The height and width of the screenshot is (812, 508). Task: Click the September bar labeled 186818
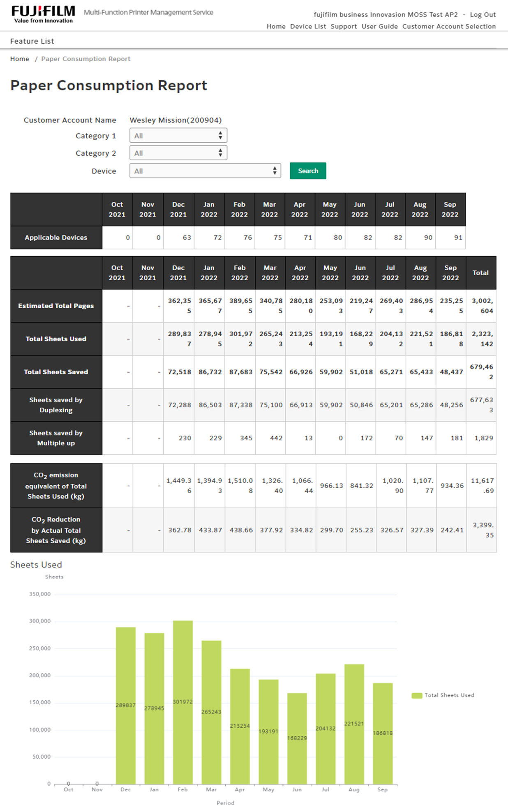pyautogui.click(x=382, y=733)
